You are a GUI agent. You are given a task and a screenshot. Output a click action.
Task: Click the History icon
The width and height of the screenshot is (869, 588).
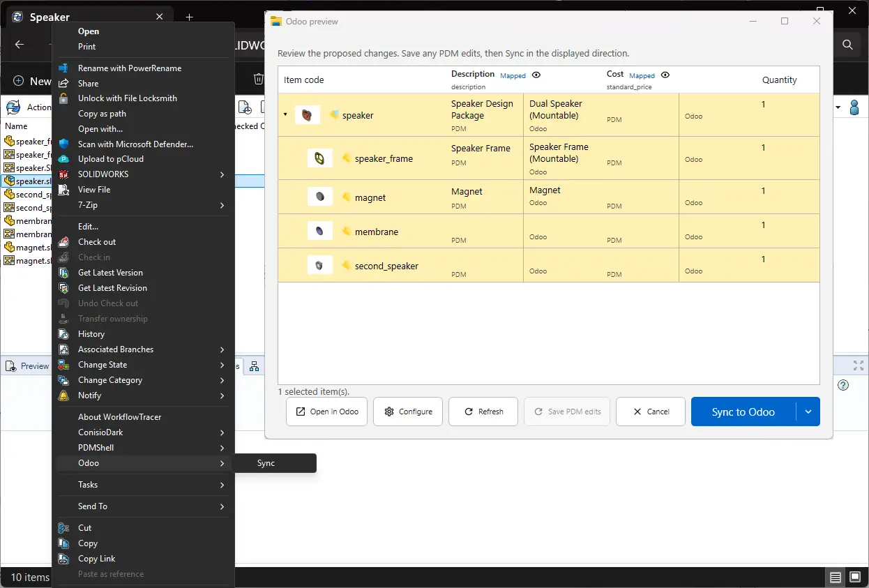click(x=63, y=334)
